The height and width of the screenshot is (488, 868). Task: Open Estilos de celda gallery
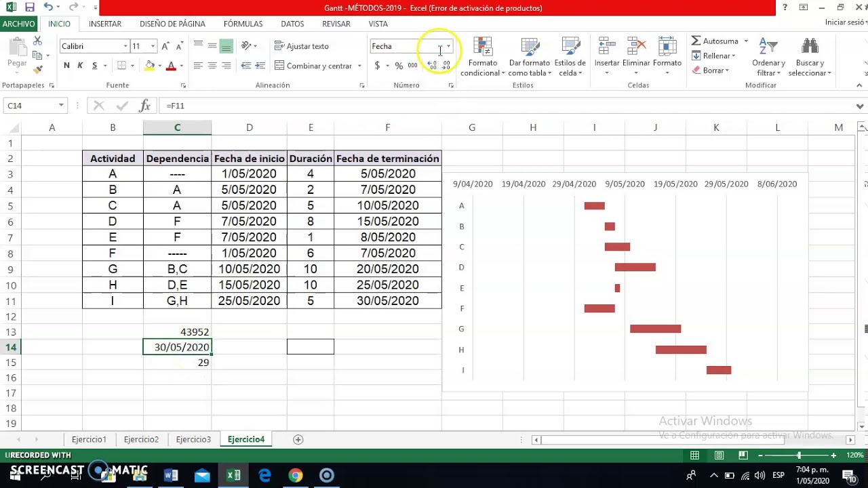570,57
